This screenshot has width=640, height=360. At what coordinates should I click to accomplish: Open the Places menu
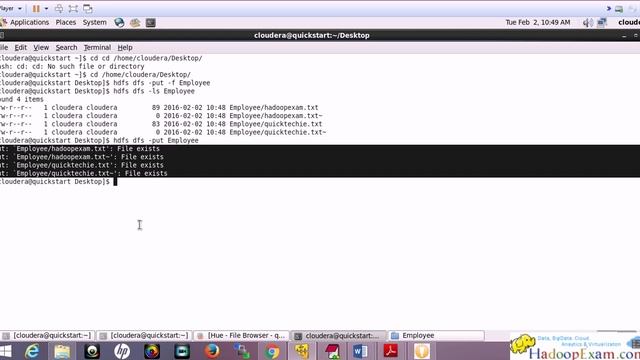tap(66, 22)
